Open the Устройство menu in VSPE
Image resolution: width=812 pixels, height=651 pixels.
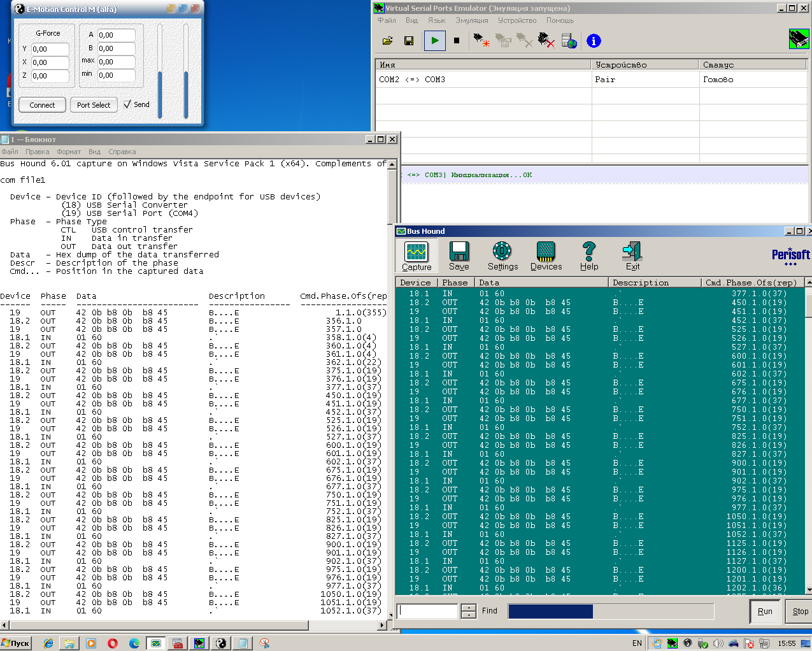[x=517, y=20]
